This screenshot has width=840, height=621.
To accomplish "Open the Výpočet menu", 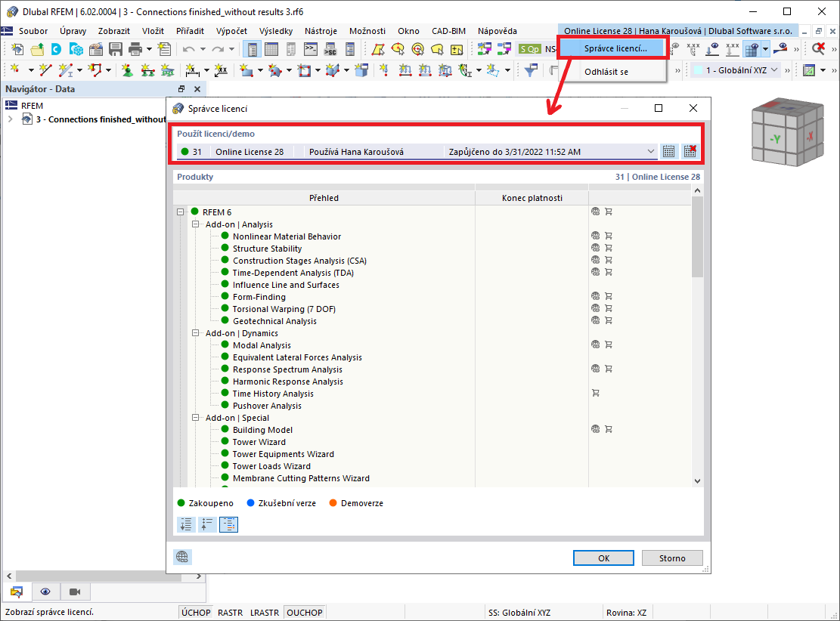I will click(x=231, y=31).
